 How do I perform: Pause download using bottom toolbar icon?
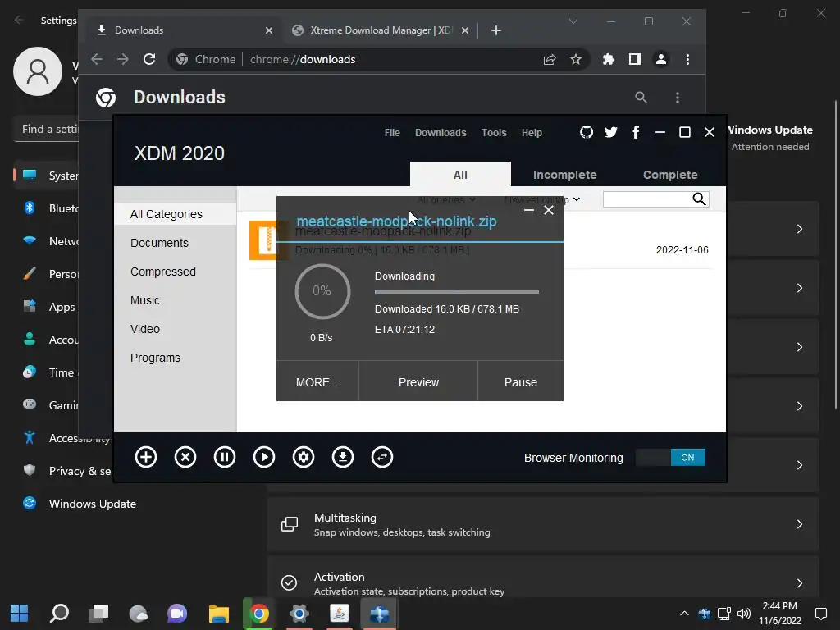pyautogui.click(x=225, y=457)
